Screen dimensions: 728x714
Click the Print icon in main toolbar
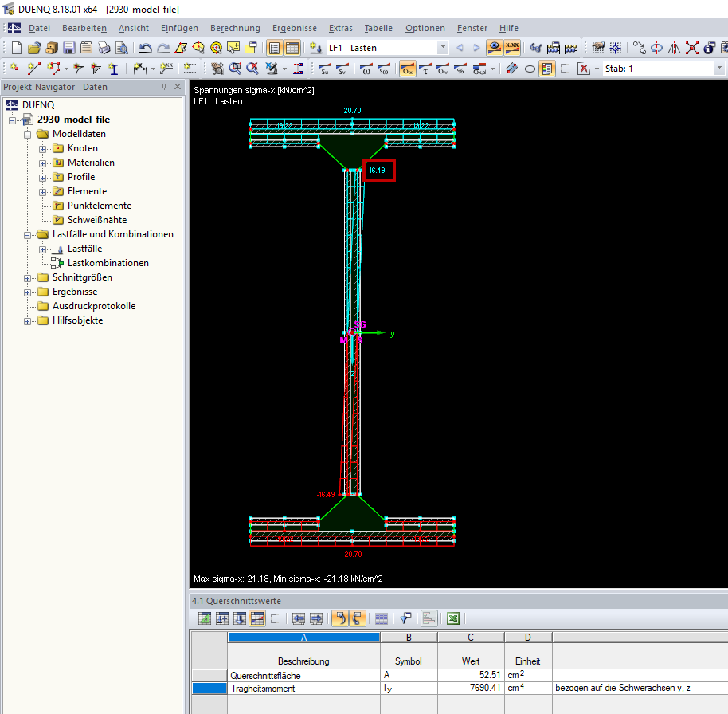[104, 48]
